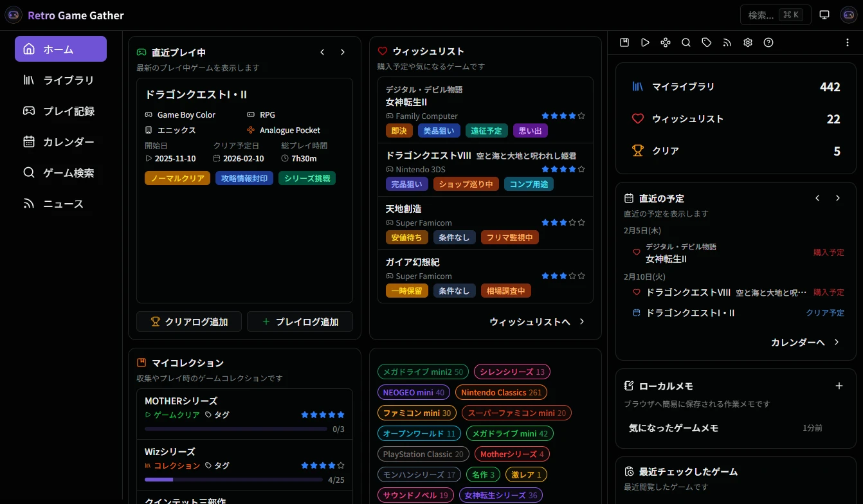Select the gamepad icon in the right toolbar
The width and height of the screenshot is (863, 504).
point(666,42)
